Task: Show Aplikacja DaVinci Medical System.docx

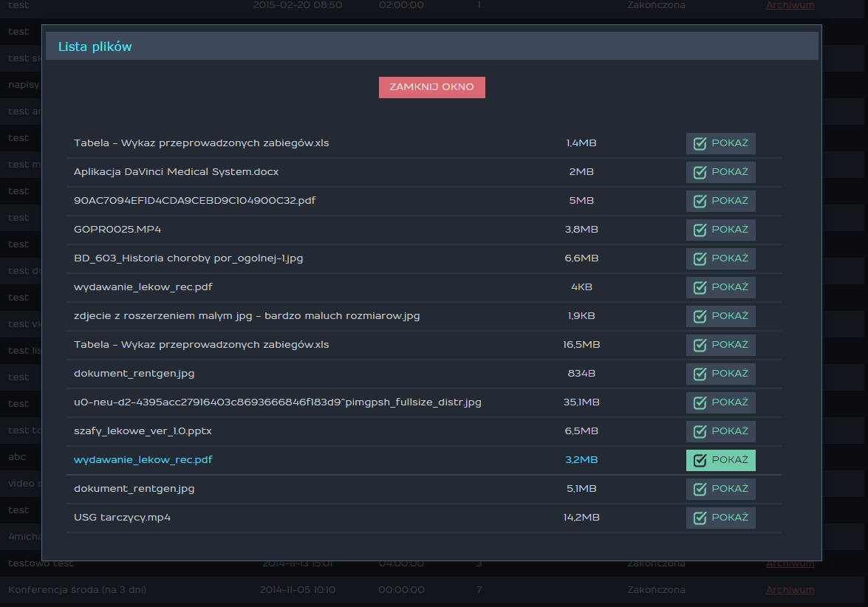Action: pyautogui.click(x=721, y=172)
